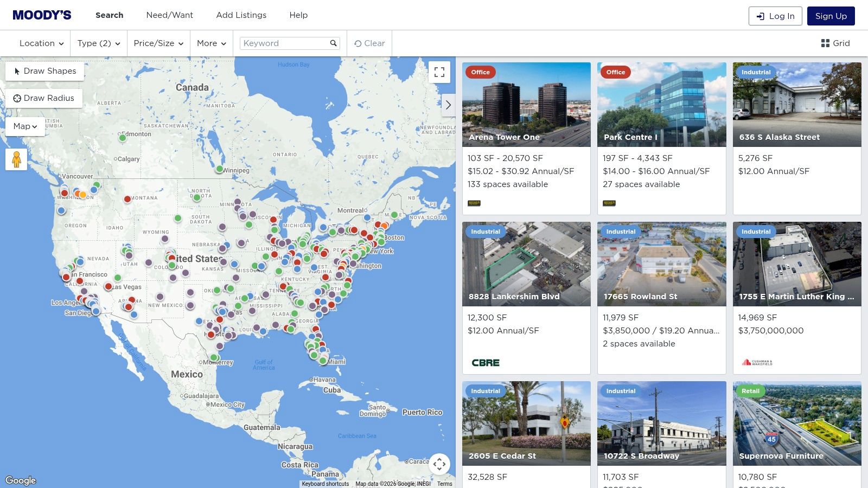This screenshot has width=868, height=488.
Task: Open the 10722 S Broadway listing photo
Action: [662, 423]
